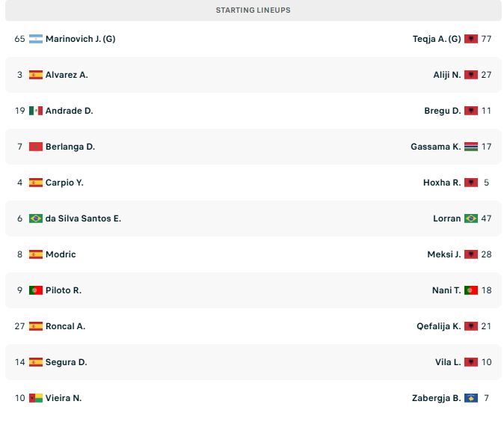
Task: Click Morocco flag beside Berlanga D.
Action: coord(36,147)
